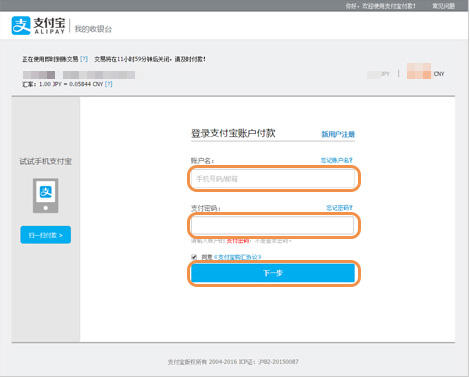Open the 新用户注册 new user registration link

[338, 134]
